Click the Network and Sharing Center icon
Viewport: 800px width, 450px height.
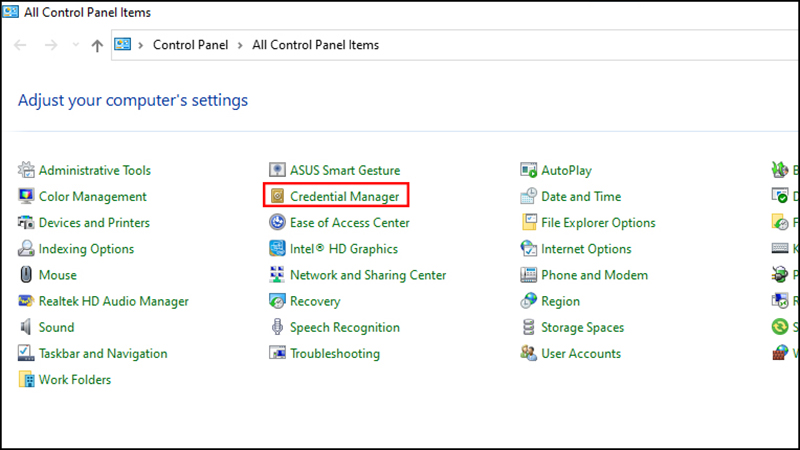(277, 274)
